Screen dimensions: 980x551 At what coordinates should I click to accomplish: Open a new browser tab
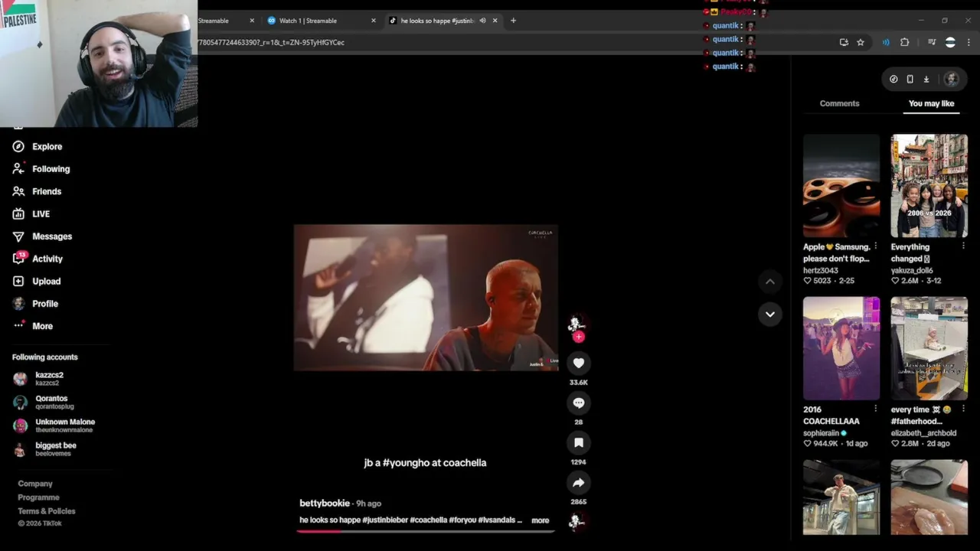[513, 21]
